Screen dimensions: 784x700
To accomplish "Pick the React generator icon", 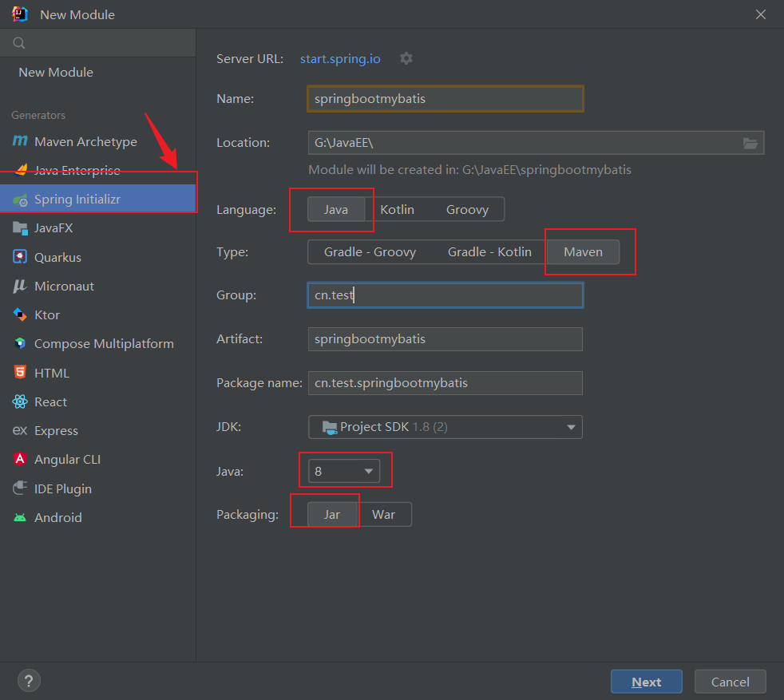I will coord(20,401).
